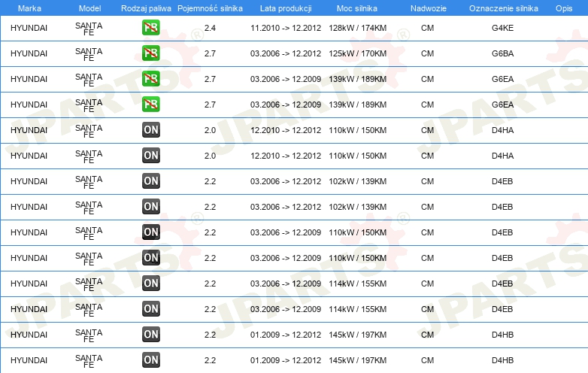This screenshot has height=373, width=588.
Task: Click the 2.7 capacity in the G6BA row
Action: [x=210, y=53]
